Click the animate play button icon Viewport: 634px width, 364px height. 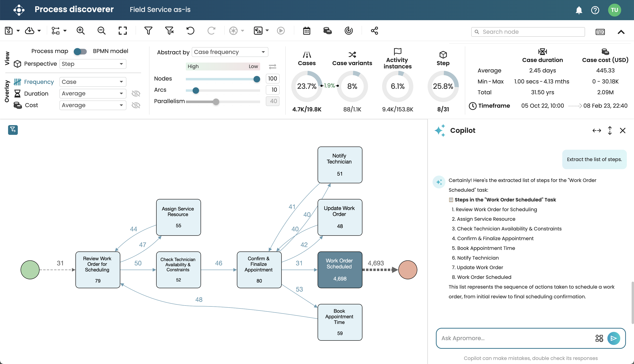click(x=281, y=31)
